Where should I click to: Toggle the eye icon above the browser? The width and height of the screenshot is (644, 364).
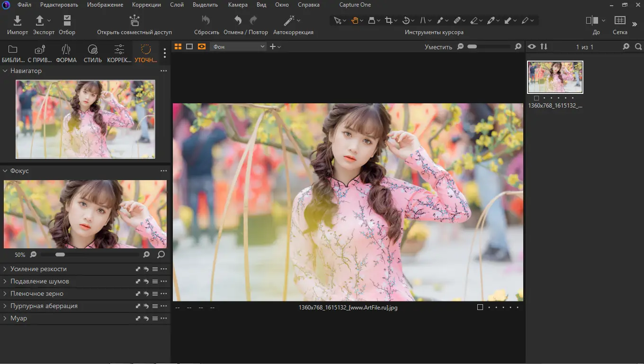coord(532,46)
